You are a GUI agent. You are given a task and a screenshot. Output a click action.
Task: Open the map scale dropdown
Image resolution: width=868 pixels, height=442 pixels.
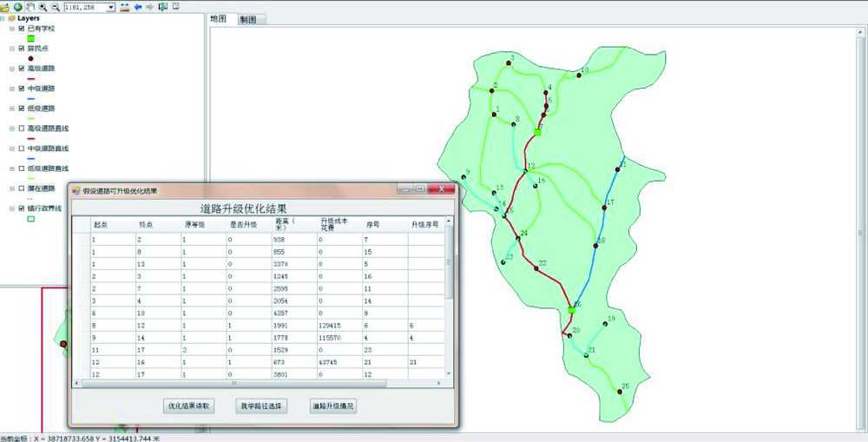111,7
